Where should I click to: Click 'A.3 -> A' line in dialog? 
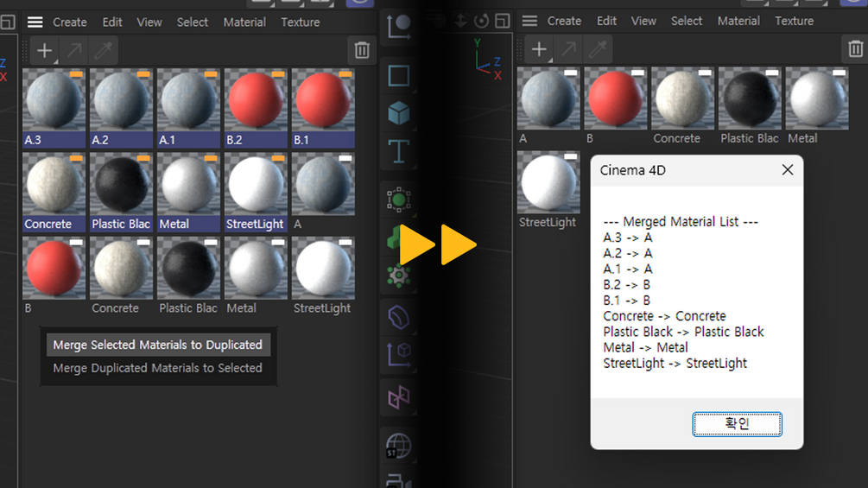pyautogui.click(x=628, y=238)
